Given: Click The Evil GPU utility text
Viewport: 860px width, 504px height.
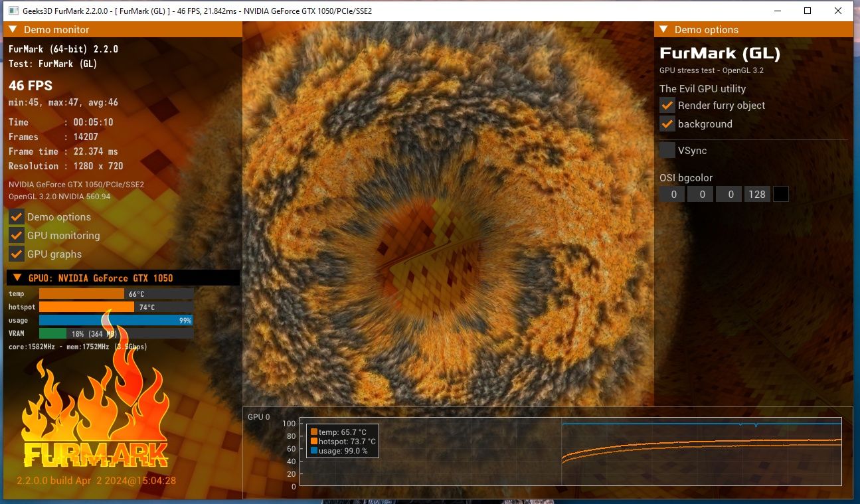Looking at the screenshot, I should (x=703, y=88).
